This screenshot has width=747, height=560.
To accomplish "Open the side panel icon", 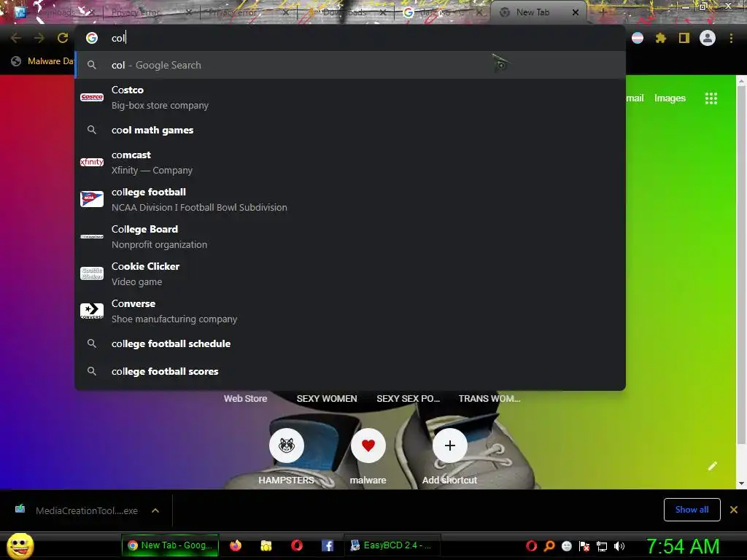I will 684,38.
